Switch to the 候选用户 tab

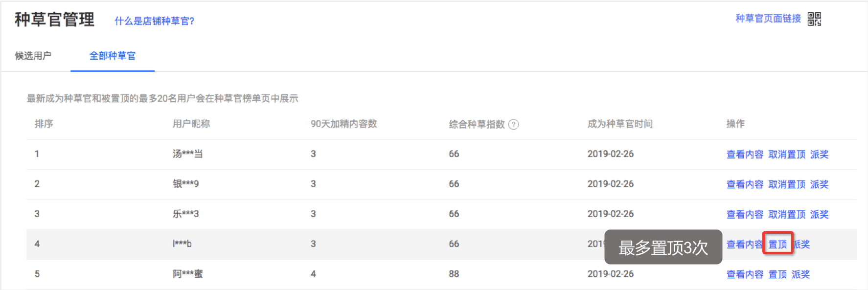point(33,56)
